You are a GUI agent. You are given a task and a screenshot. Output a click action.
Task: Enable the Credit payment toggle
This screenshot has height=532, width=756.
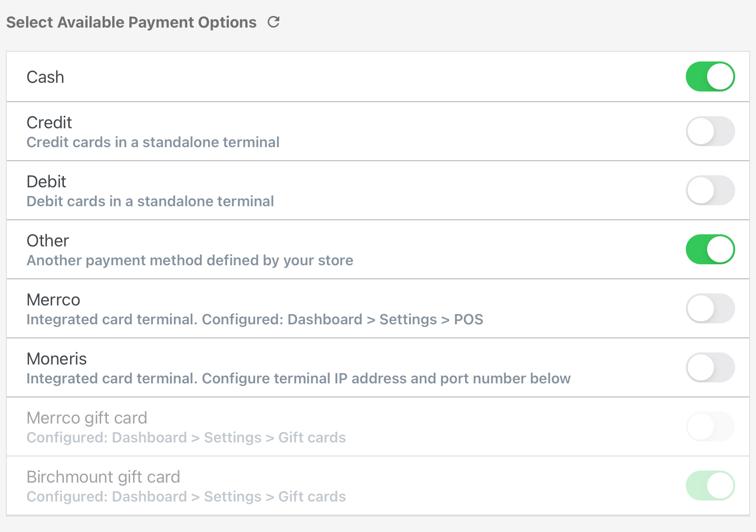710,131
